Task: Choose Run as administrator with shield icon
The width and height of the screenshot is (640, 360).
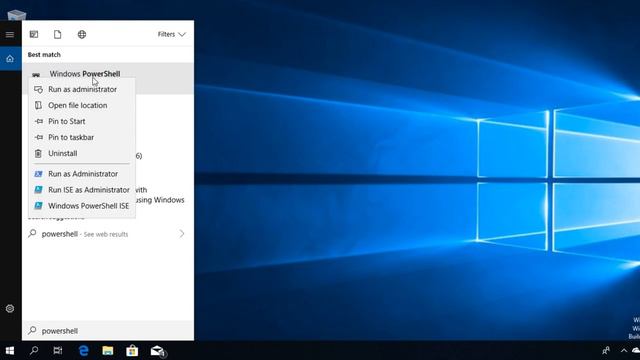Action: click(82, 89)
